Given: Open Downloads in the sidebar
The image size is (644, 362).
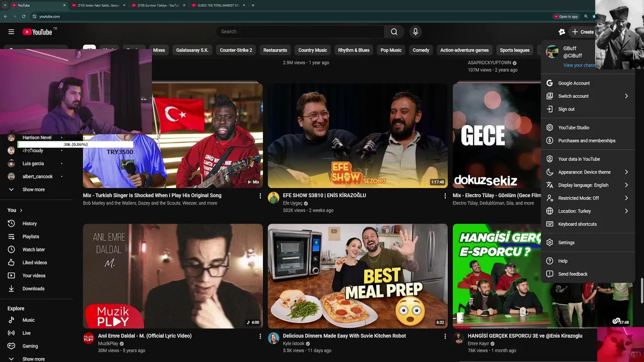Looking at the screenshot, I should (33, 289).
